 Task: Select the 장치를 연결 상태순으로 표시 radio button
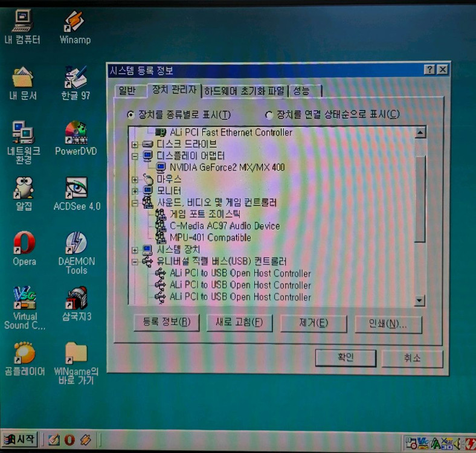coord(269,115)
